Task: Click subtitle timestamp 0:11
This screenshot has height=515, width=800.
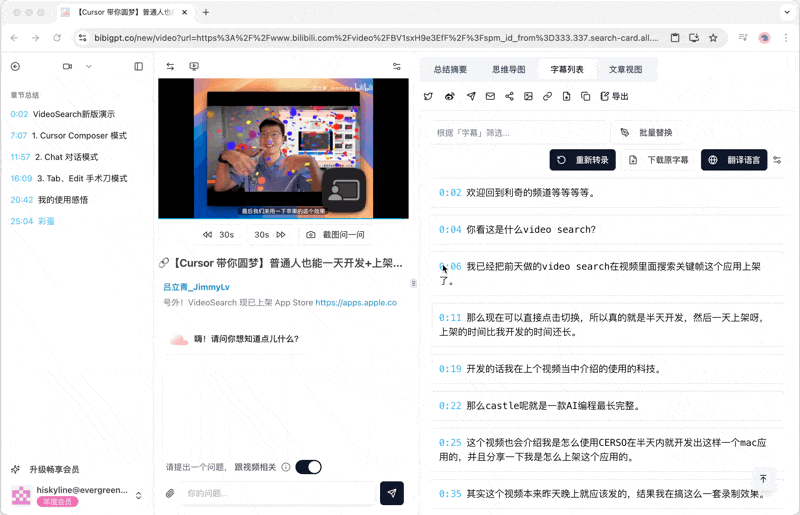Action: [450, 318]
